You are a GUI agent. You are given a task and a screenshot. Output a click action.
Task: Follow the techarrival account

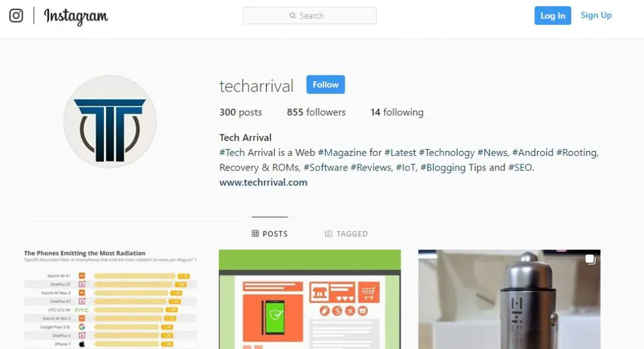(325, 85)
